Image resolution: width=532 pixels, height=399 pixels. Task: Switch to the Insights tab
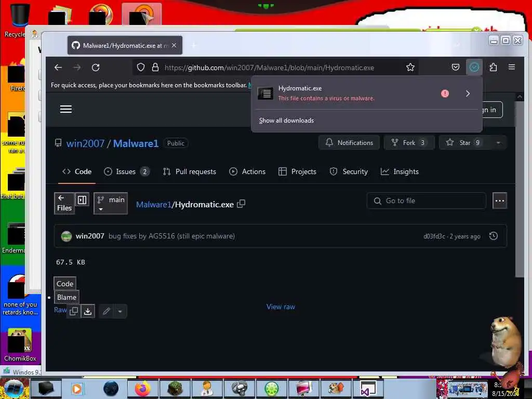(x=400, y=171)
